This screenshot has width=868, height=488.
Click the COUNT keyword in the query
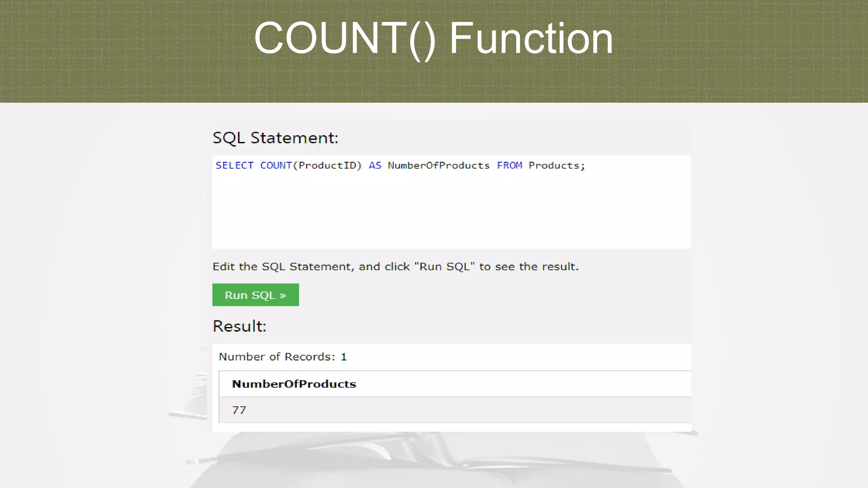[276, 165]
